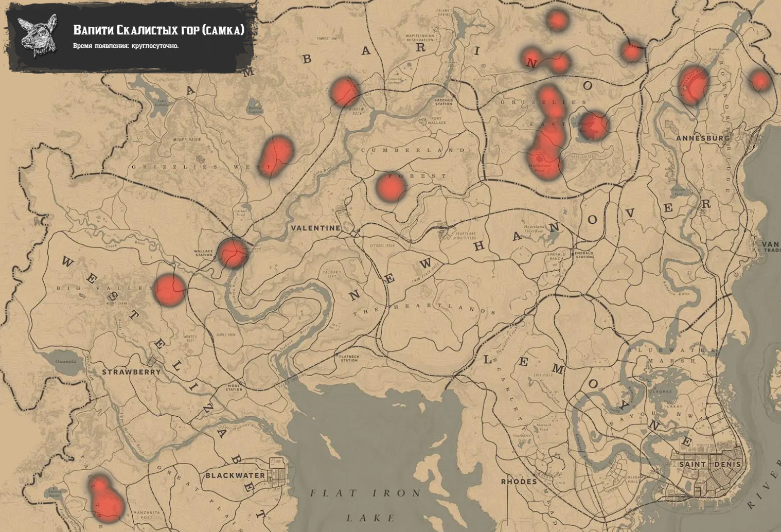
Task: Click the 'Время появления: круглосуточно.' subtitle
Action: click(x=126, y=46)
